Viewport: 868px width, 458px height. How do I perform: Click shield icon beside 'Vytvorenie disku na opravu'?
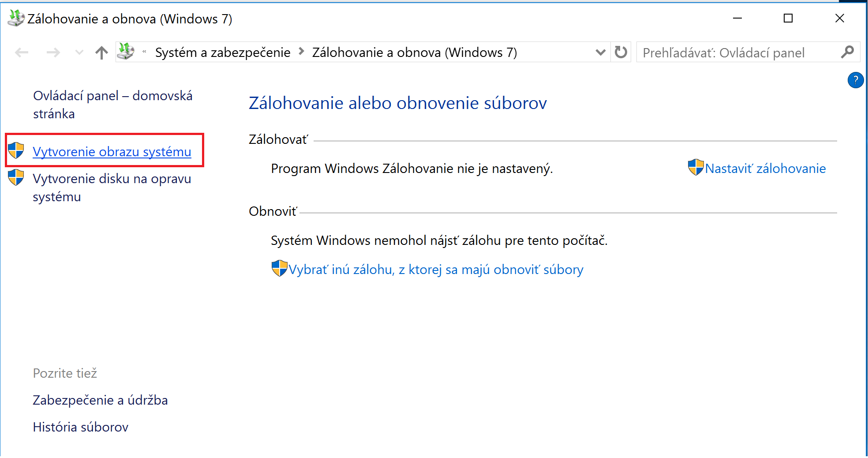pyautogui.click(x=16, y=177)
